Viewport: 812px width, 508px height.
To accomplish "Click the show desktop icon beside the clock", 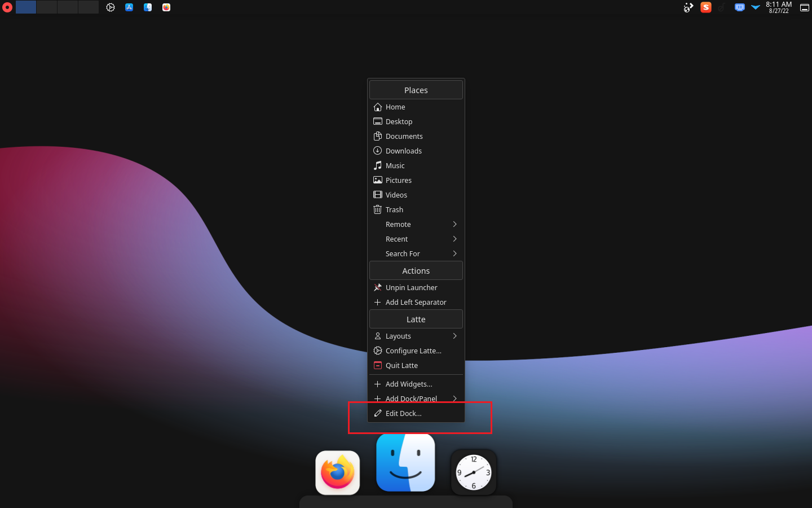I will 805,7.
